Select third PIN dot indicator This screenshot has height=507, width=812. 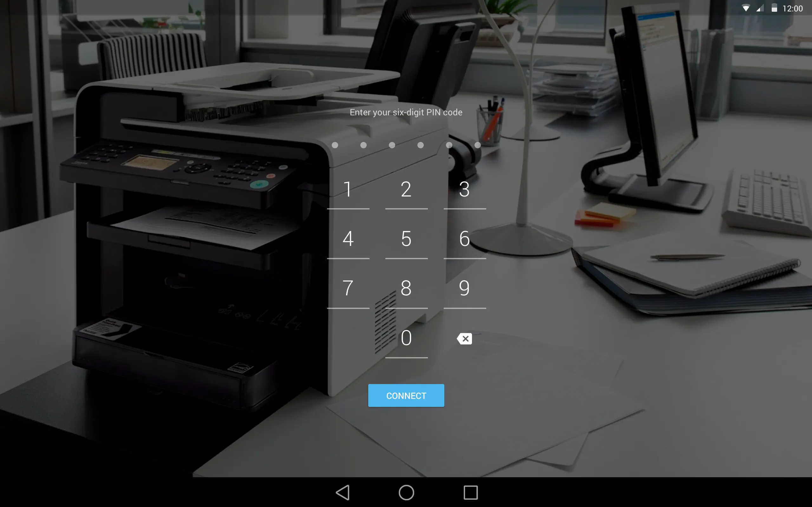392,145
